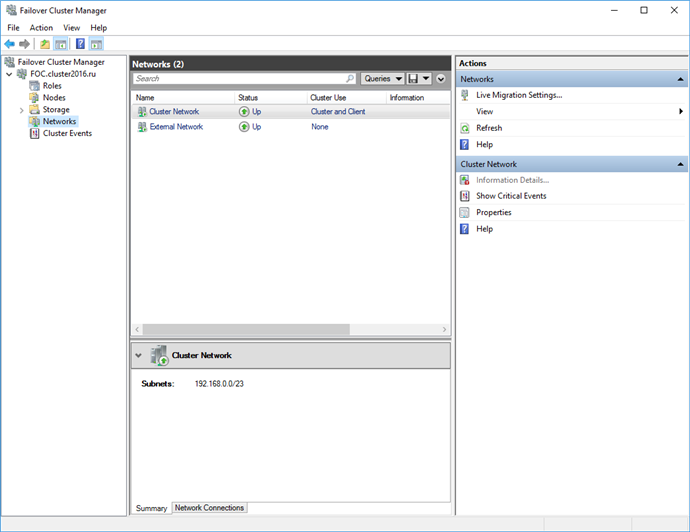Toggle the Show/Hide Action Pane toolbar icon
The image size is (690, 532).
pos(96,44)
